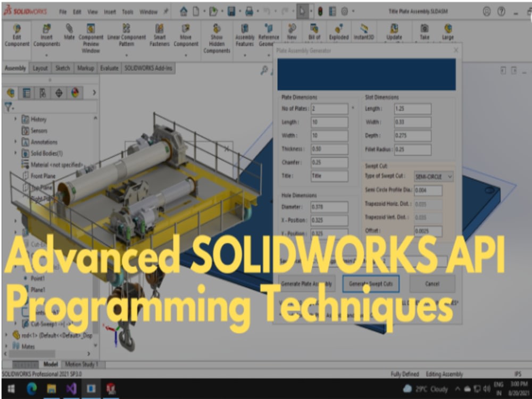This screenshot has height=399, width=532.
Task: Switch to SOLIDWORKS Add-Ins tab
Action: point(148,68)
